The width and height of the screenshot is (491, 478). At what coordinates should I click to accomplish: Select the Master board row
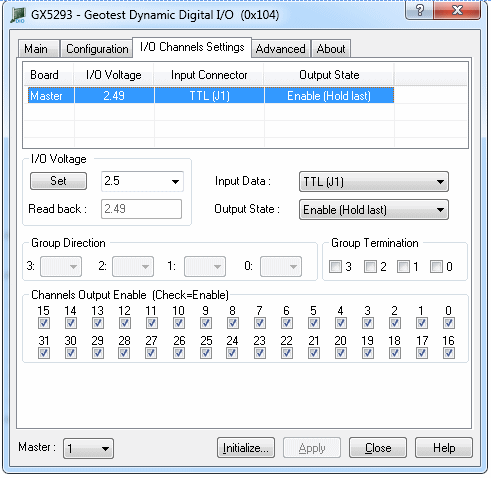(x=211, y=96)
